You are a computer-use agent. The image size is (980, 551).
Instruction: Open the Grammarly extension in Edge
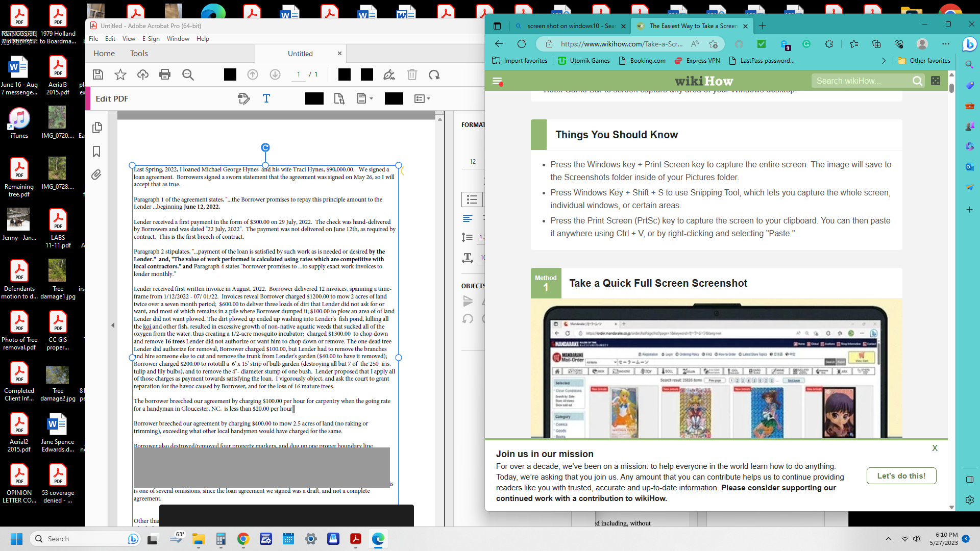(807, 44)
